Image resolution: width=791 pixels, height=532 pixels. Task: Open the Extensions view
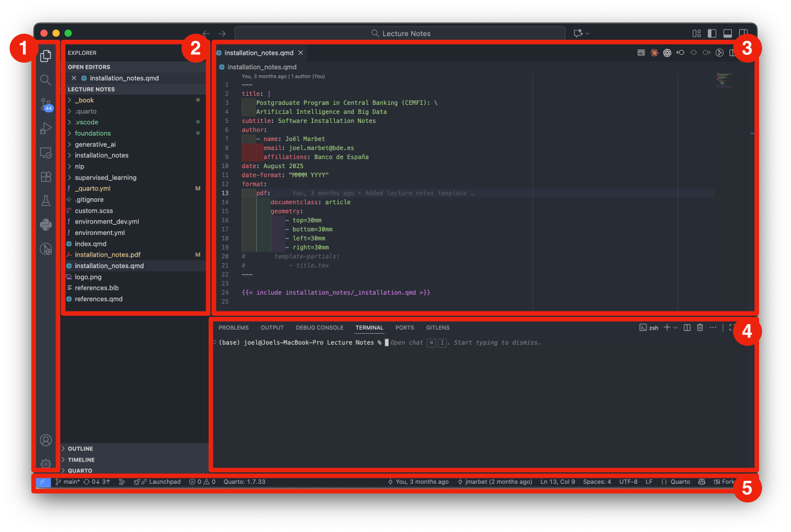46,177
